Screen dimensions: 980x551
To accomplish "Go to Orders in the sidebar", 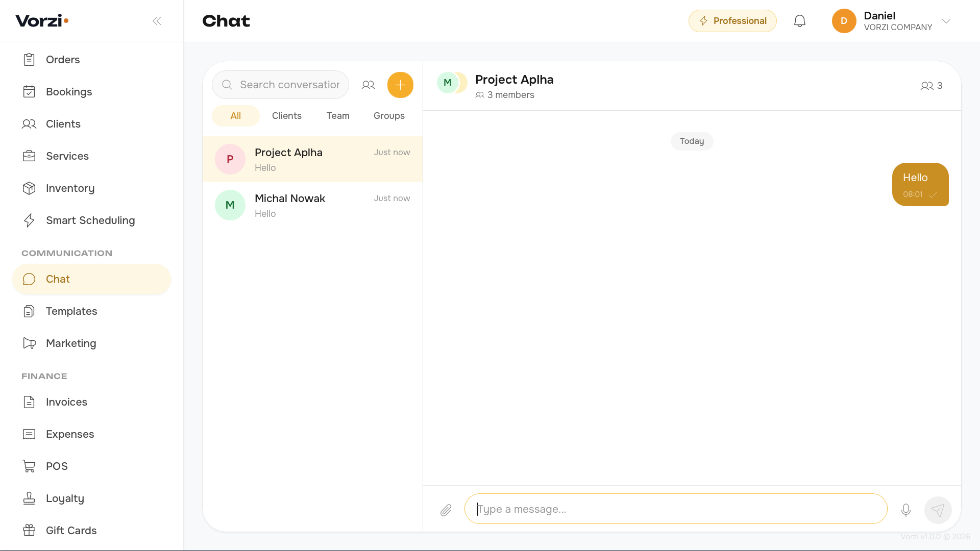I will click(91, 60).
